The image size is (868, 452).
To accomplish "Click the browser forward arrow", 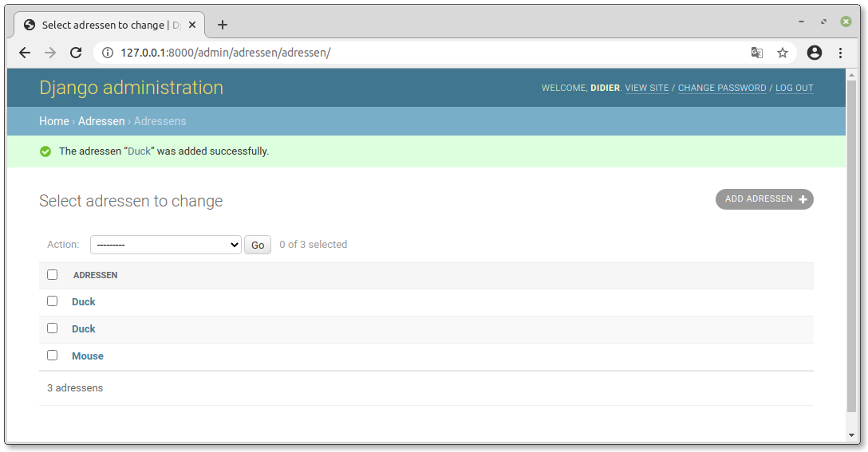I will (x=50, y=53).
